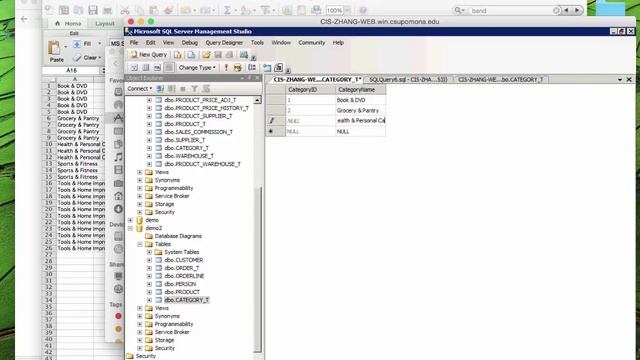Screen dimensions: 640x360
Task: Expand the demo database node
Action: [130, 220]
